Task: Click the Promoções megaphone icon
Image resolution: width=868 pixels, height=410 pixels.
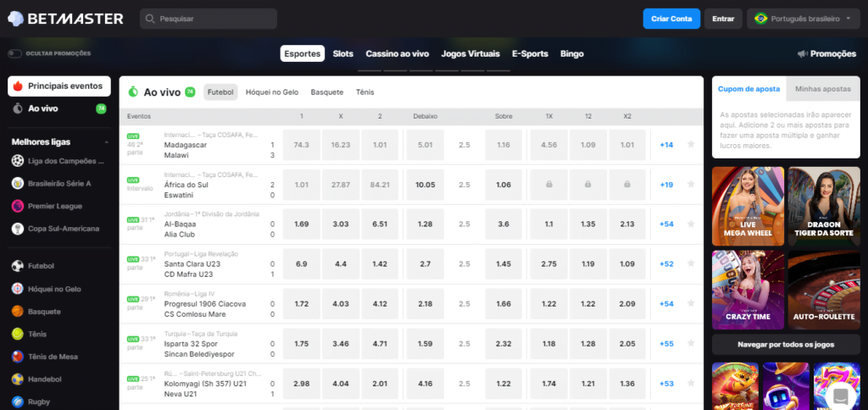Action: click(x=802, y=53)
